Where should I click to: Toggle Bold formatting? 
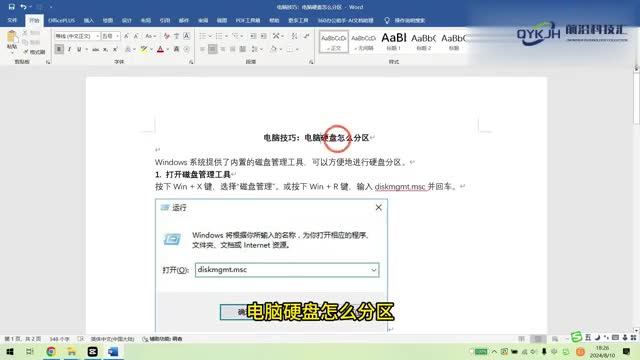tap(59, 49)
